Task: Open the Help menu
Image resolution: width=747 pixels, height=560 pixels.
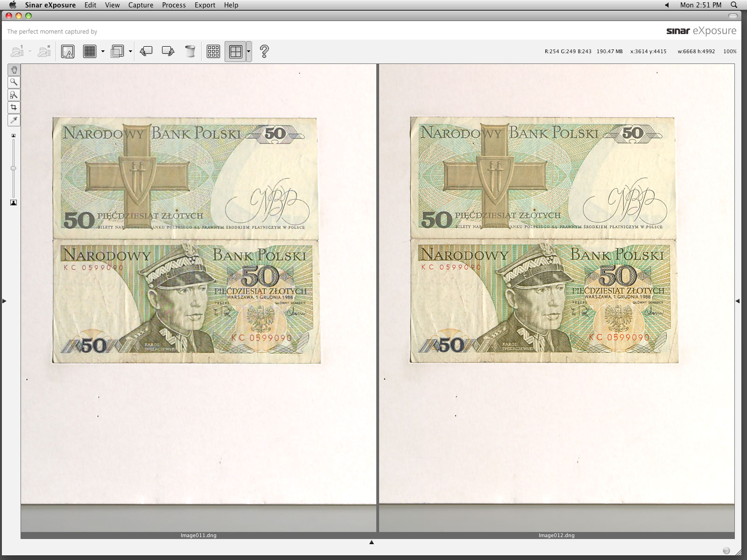Action: [231, 5]
